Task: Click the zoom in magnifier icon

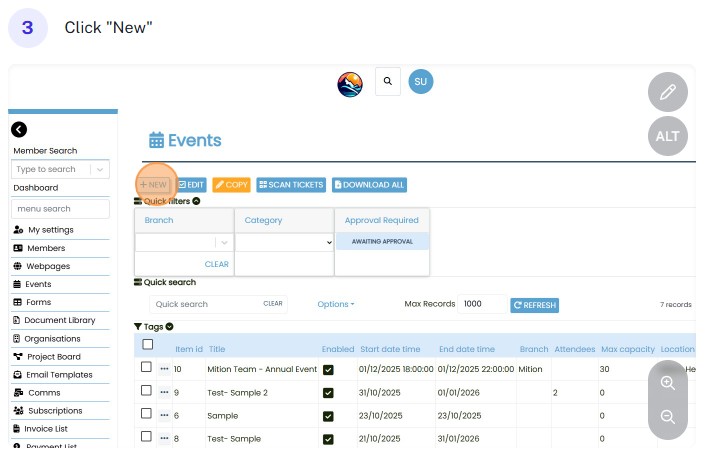Action: point(667,383)
